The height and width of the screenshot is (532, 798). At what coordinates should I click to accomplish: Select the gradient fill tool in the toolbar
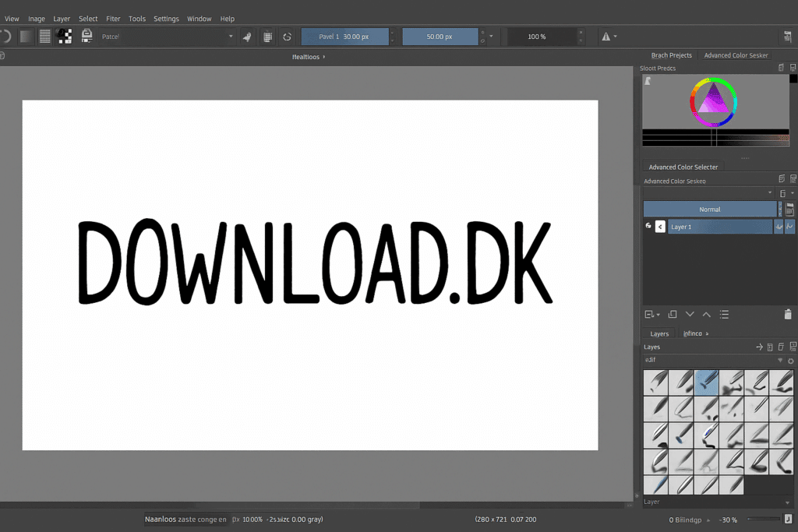pyautogui.click(x=26, y=36)
